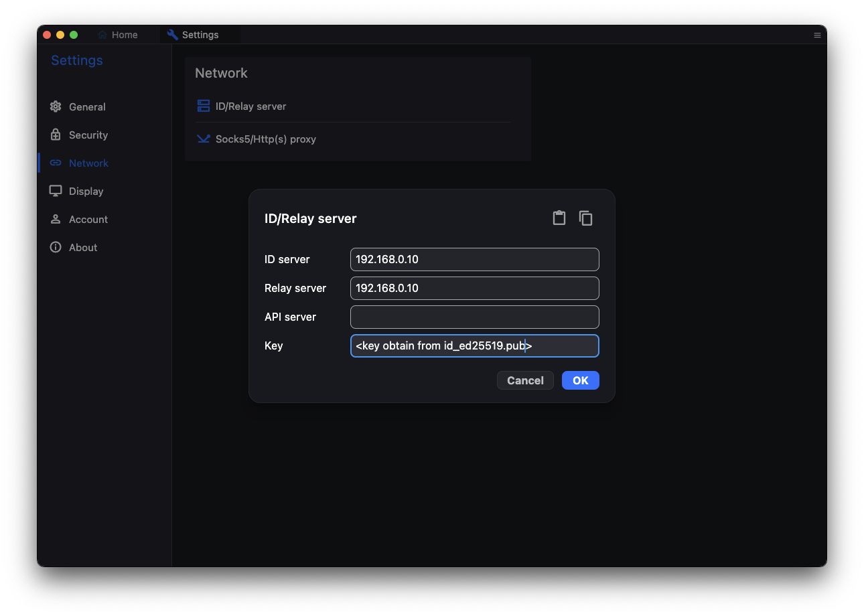Click the Display monitor icon in sidebar

[x=56, y=191]
